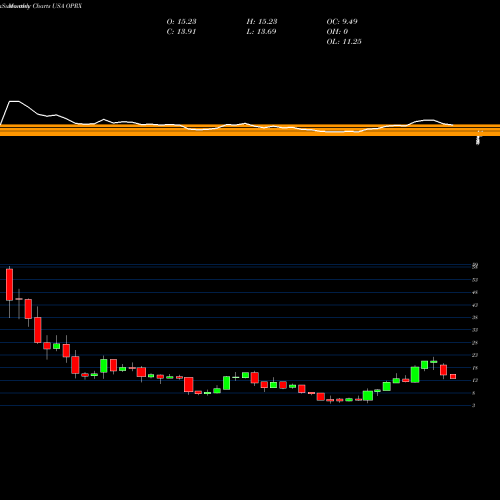This screenshot has height=500, width=500.
Task: Click the "H: 15.23" high value
Action: (262, 22)
